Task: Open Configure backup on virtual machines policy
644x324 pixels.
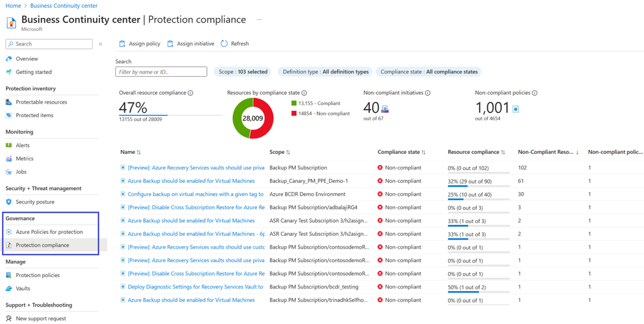Action: pyautogui.click(x=197, y=194)
